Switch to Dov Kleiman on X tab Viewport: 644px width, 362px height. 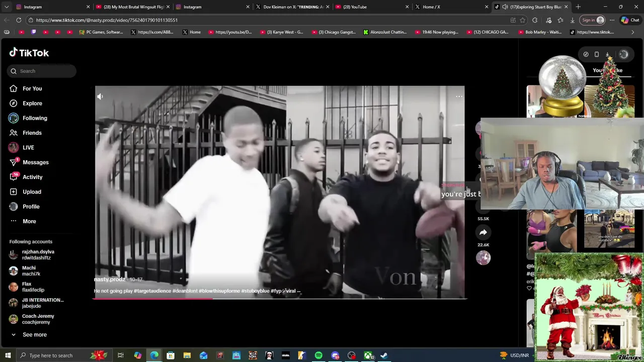point(293,7)
